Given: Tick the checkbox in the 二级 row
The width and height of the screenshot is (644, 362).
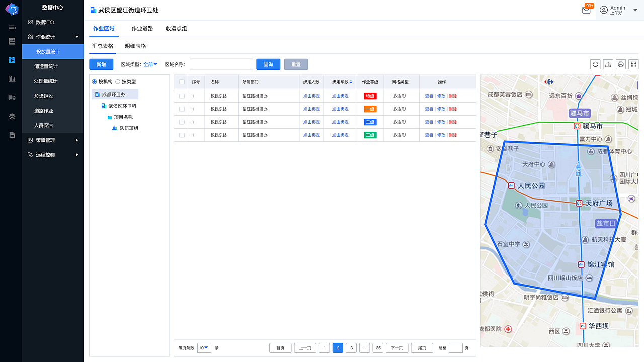Looking at the screenshot, I should click(x=182, y=122).
